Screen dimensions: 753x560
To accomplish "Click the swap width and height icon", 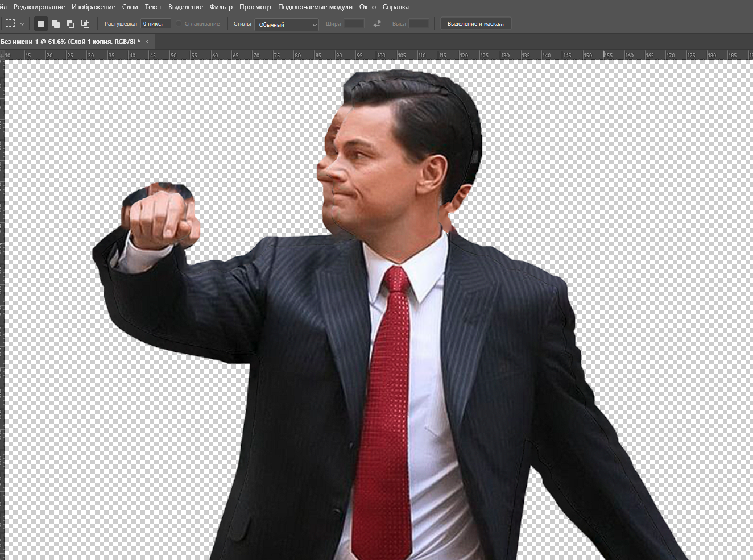I will [377, 24].
